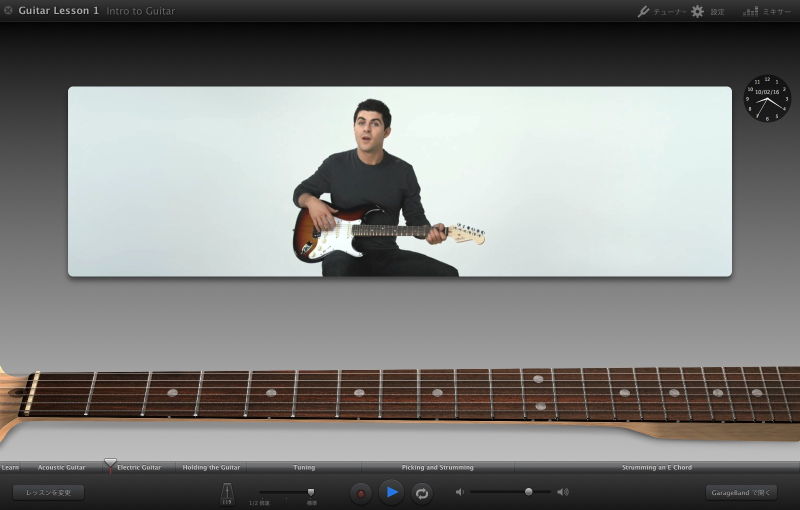This screenshot has height=510, width=800.
Task: Click the high volume speaker icon
Action: pyautogui.click(x=563, y=492)
